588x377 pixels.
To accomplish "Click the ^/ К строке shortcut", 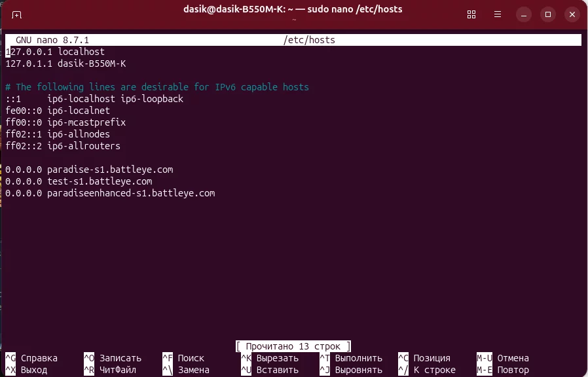I will pos(427,370).
